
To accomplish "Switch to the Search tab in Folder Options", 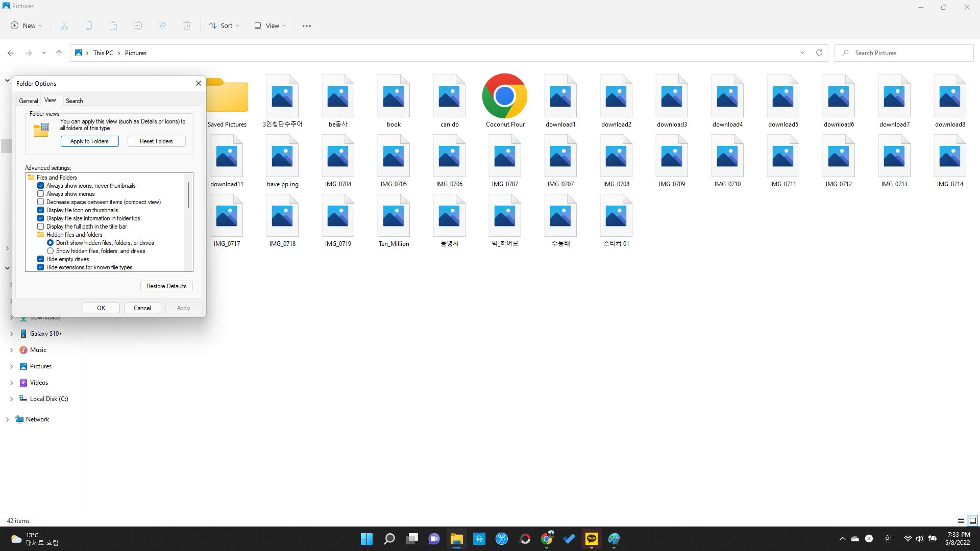I will (74, 101).
